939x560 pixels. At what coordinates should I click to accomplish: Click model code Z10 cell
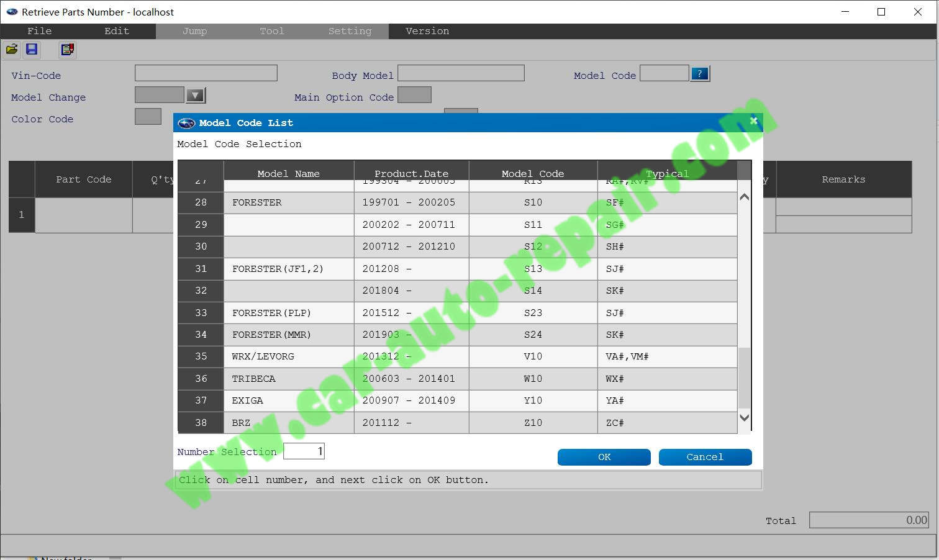[533, 423]
